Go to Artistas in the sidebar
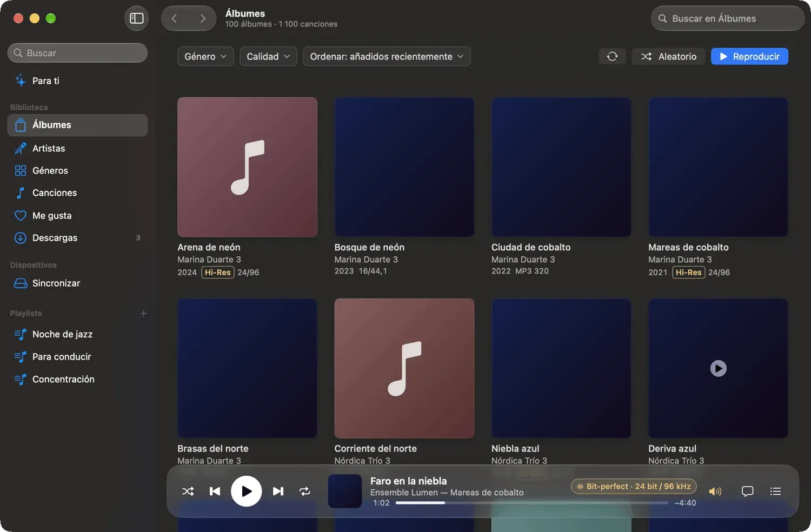811x532 pixels. [x=77, y=148]
